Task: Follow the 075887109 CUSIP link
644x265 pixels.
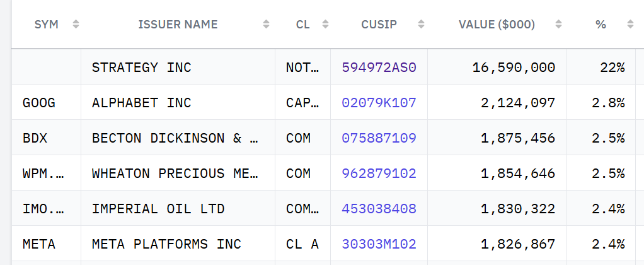Action: (379, 138)
